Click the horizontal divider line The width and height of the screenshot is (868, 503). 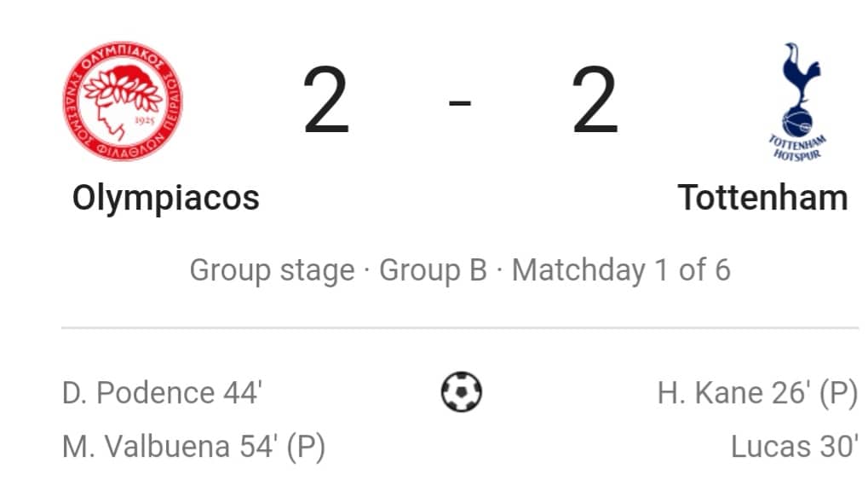pyautogui.click(x=460, y=328)
